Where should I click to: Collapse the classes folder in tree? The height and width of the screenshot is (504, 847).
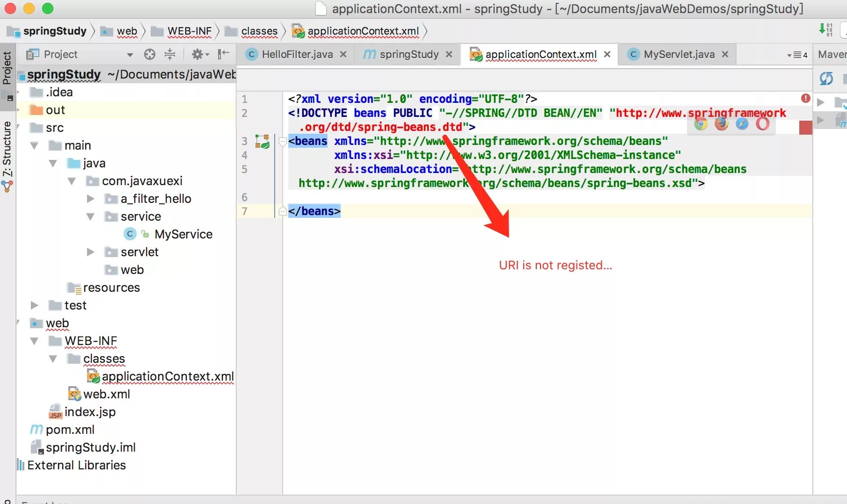click(53, 359)
